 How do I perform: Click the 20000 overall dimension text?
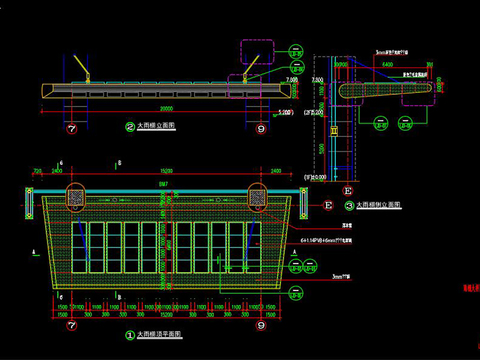click(x=166, y=109)
